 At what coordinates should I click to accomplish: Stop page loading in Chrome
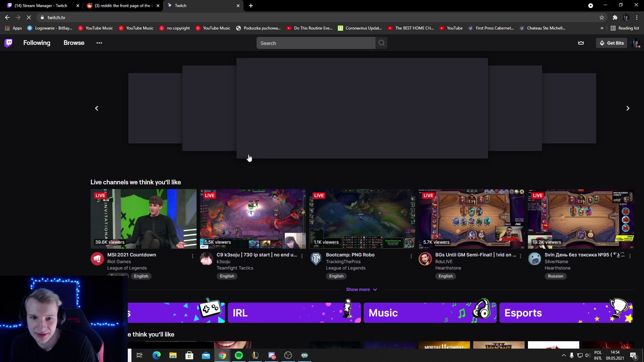coord(29,17)
